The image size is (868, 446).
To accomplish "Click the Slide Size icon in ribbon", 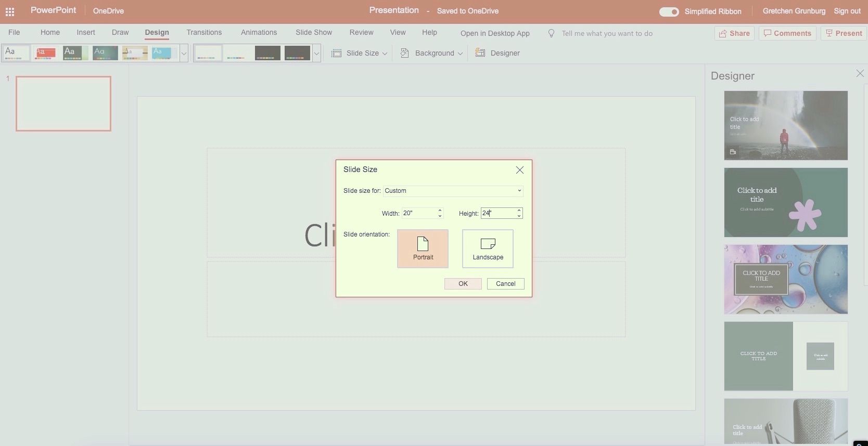I will (x=337, y=53).
